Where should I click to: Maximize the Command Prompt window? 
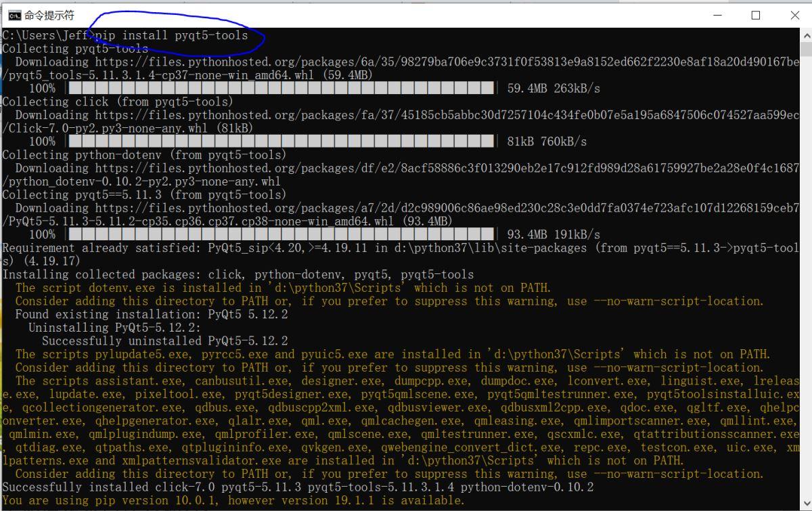coord(756,15)
